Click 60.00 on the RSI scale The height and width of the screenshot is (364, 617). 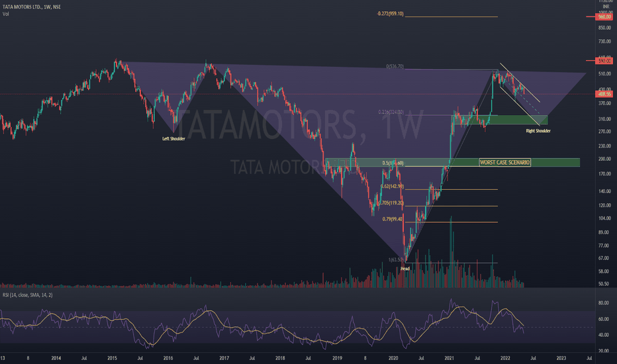tap(604, 319)
